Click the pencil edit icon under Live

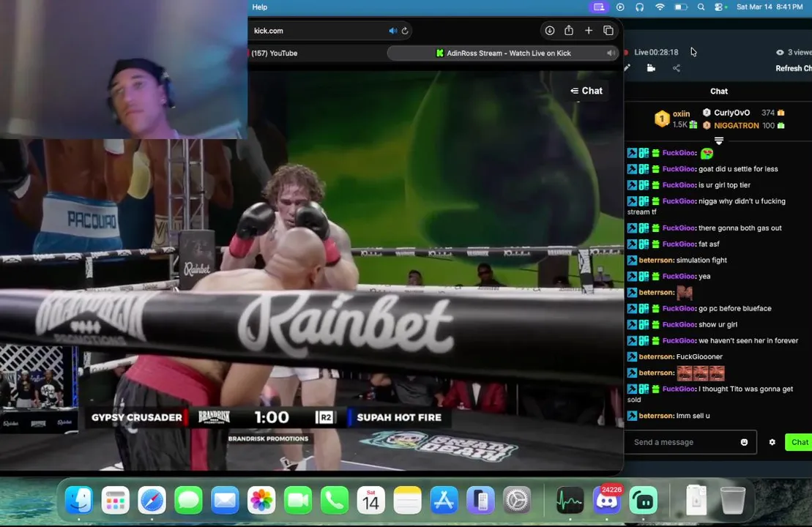click(627, 68)
